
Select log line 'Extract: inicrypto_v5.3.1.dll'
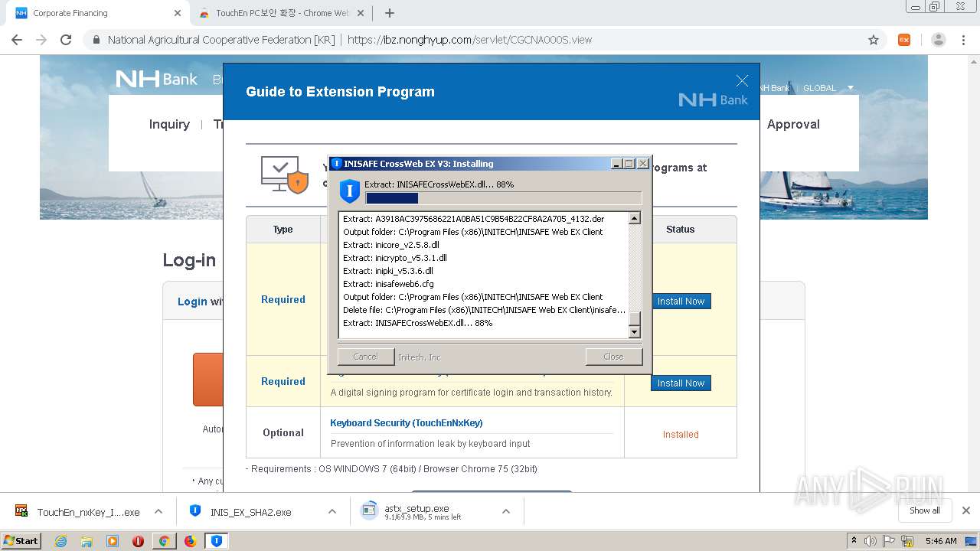coord(395,258)
